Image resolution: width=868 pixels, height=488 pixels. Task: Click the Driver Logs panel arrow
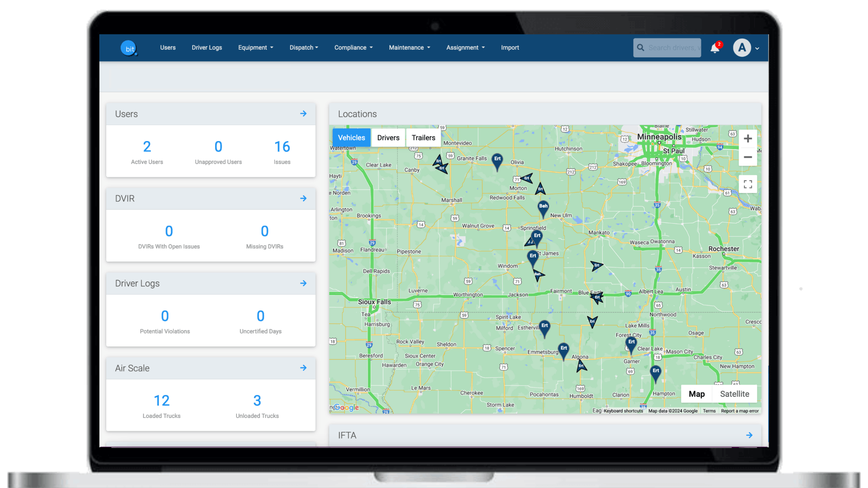(x=303, y=283)
